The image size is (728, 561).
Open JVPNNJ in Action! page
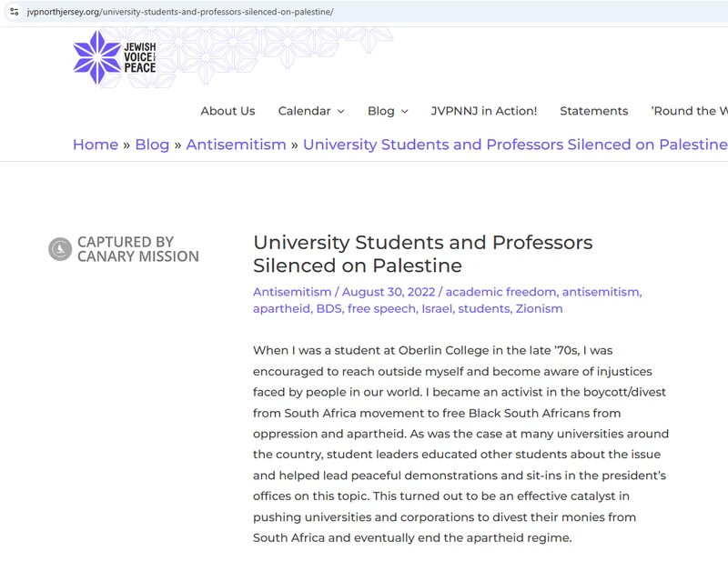click(484, 111)
